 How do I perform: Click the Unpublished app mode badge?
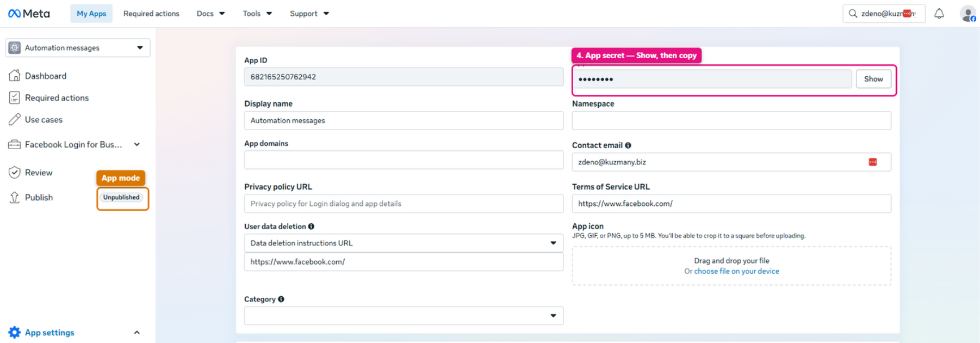(x=121, y=197)
